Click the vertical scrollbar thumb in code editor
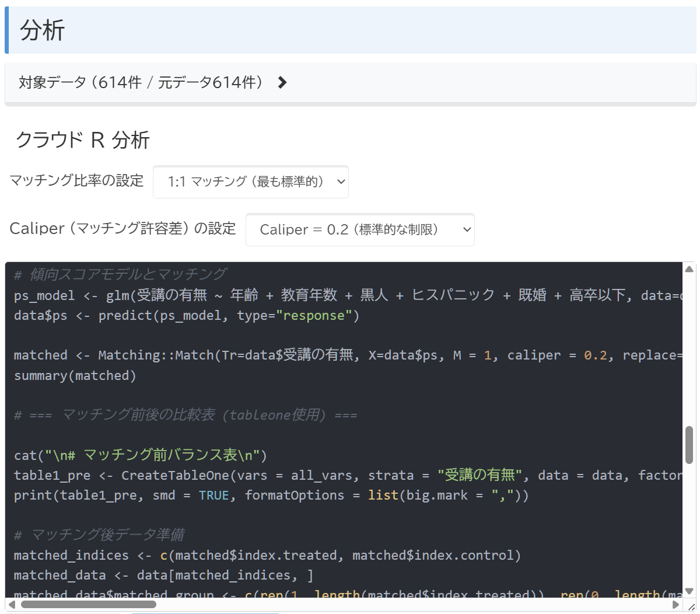Screen dimensions: 700x614 (x=689, y=445)
